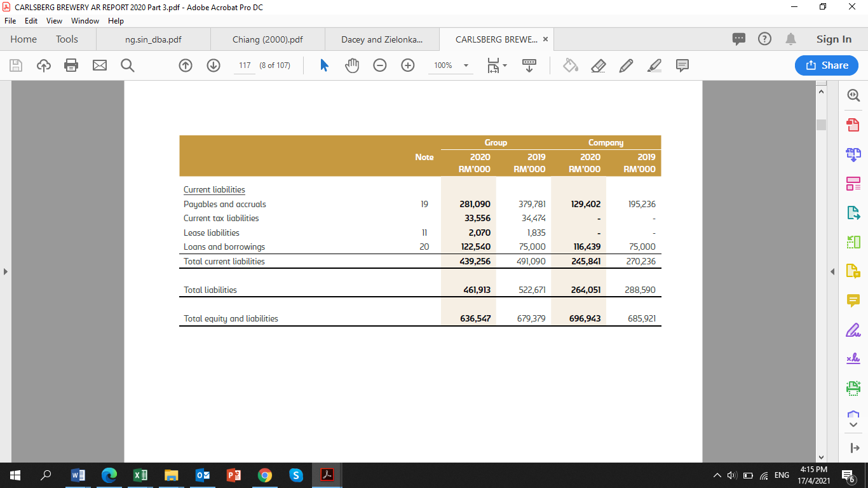Click the Sign In link
The image size is (868, 488).
[x=834, y=39]
